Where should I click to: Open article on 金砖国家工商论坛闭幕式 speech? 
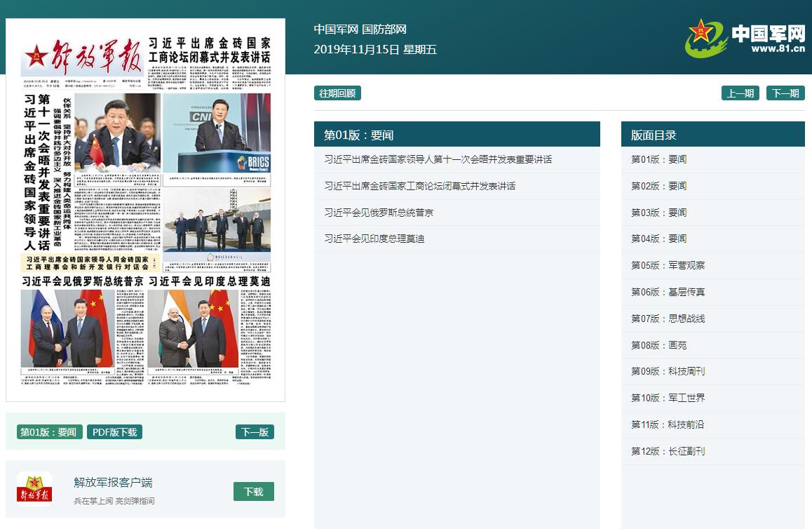pos(419,186)
